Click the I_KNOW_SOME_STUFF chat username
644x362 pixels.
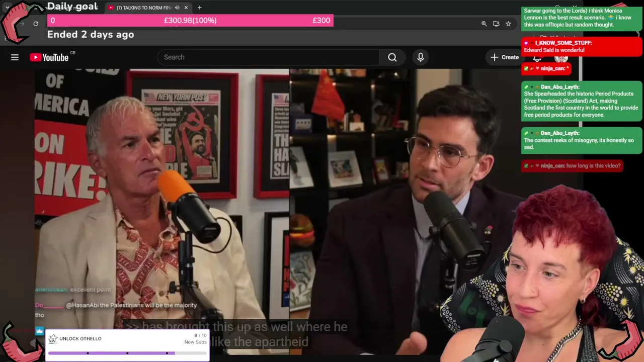click(563, 43)
